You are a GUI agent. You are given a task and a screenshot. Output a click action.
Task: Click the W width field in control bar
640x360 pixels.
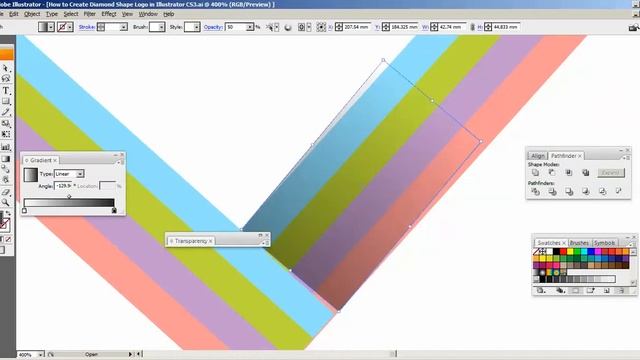(452, 27)
